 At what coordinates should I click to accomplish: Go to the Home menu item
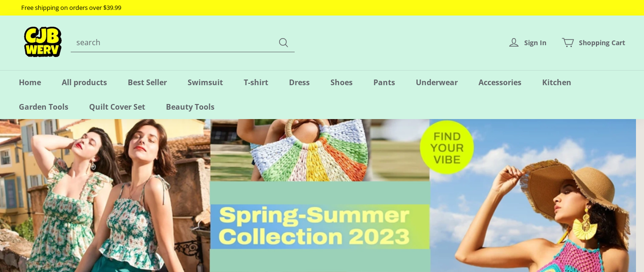(30, 82)
